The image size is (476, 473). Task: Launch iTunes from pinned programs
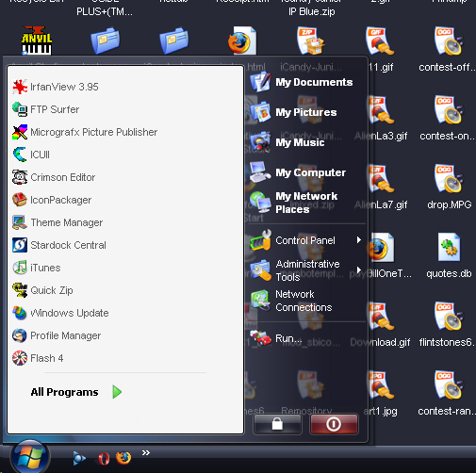point(37,268)
